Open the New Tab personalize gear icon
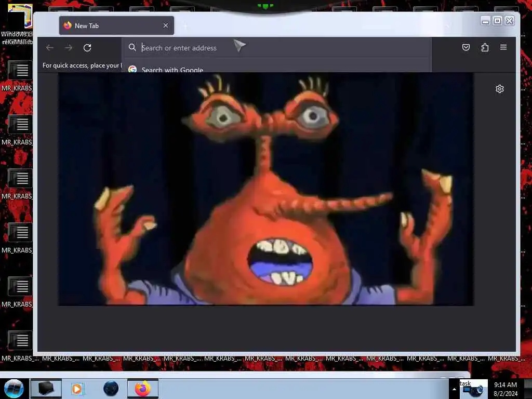This screenshot has height=399, width=532. [x=499, y=89]
